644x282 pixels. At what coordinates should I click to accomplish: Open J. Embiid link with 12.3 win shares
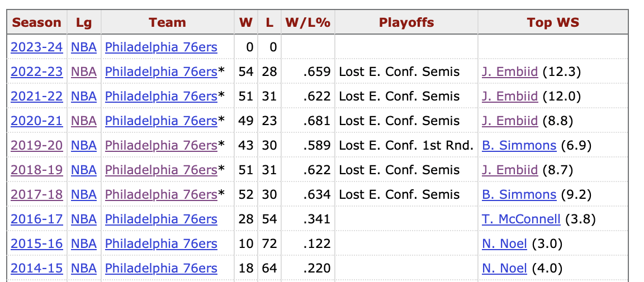pyautogui.click(x=510, y=72)
